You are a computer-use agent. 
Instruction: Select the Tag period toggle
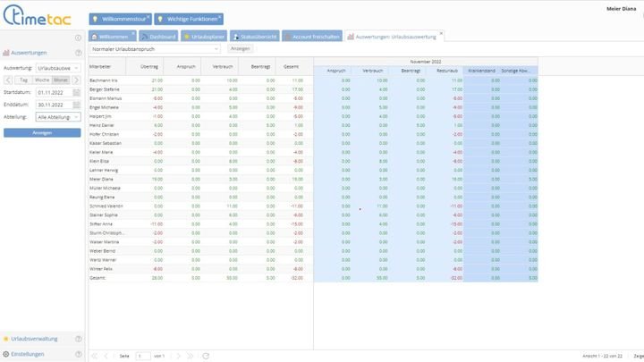pyautogui.click(x=23, y=80)
